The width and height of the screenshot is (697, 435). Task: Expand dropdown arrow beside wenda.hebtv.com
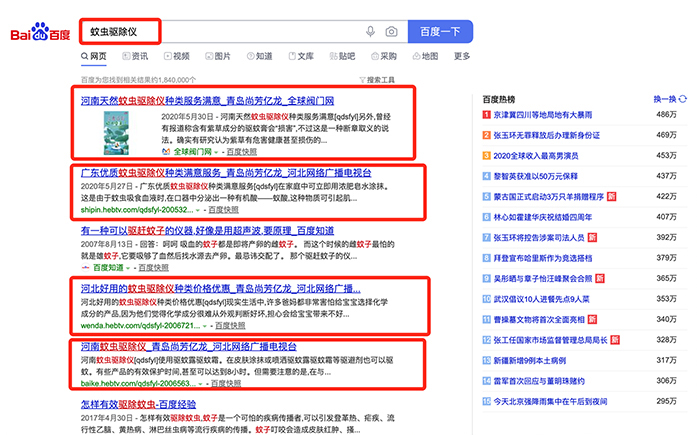point(204,326)
